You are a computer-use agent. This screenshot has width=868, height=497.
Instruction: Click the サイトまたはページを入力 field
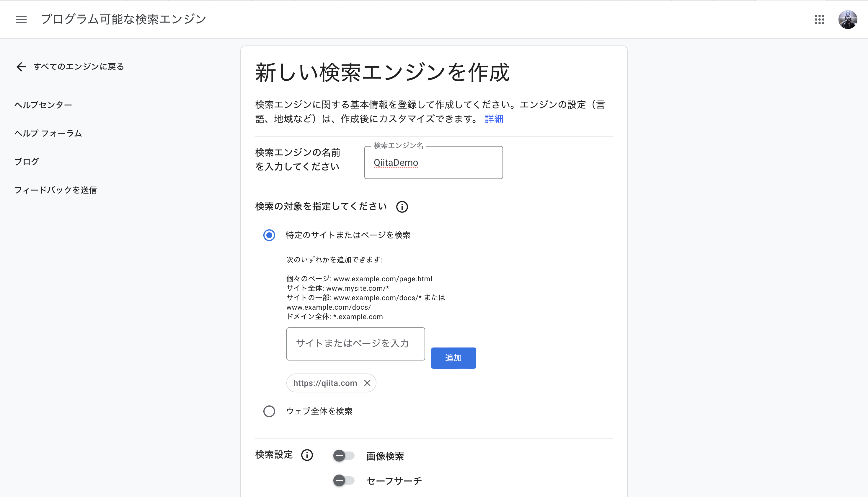pyautogui.click(x=355, y=344)
